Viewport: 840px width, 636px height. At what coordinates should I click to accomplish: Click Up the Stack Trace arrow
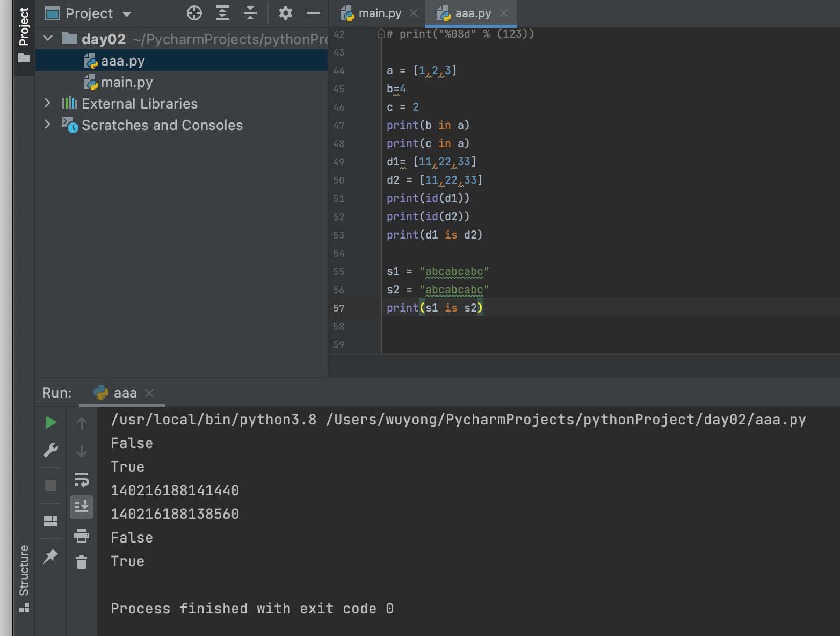82,423
